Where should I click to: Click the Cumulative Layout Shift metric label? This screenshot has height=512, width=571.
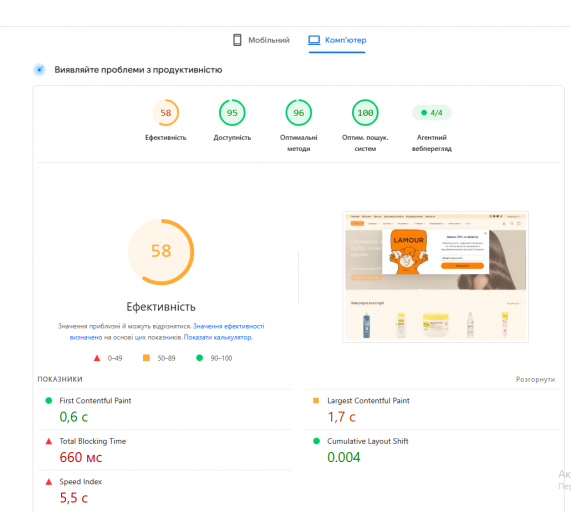[368, 441]
